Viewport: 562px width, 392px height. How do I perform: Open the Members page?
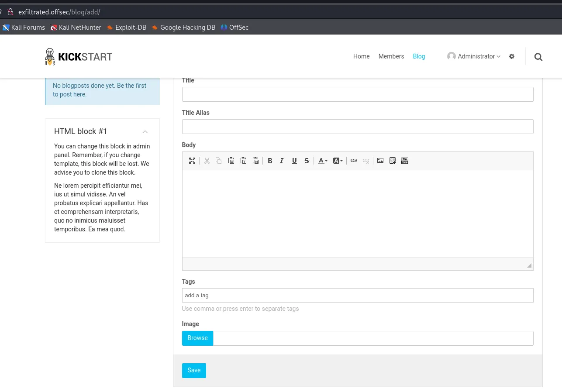[391, 56]
